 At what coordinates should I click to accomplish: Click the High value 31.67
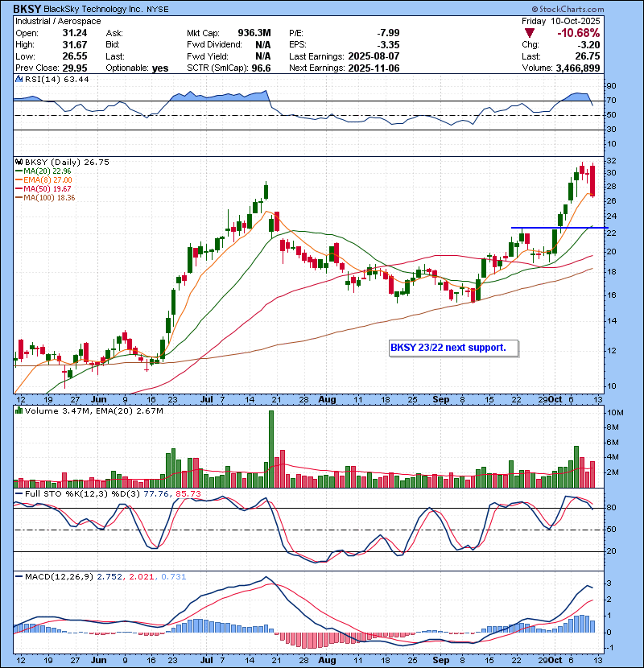coord(75,45)
